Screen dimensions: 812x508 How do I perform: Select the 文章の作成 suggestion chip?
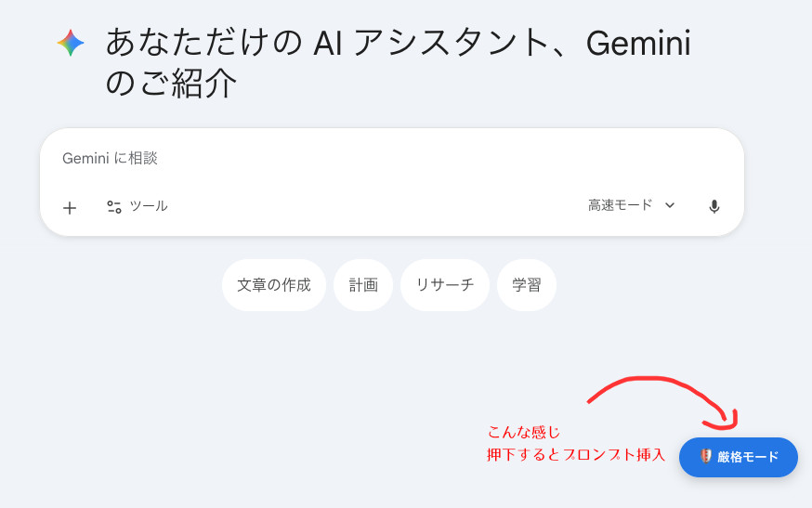click(x=274, y=285)
